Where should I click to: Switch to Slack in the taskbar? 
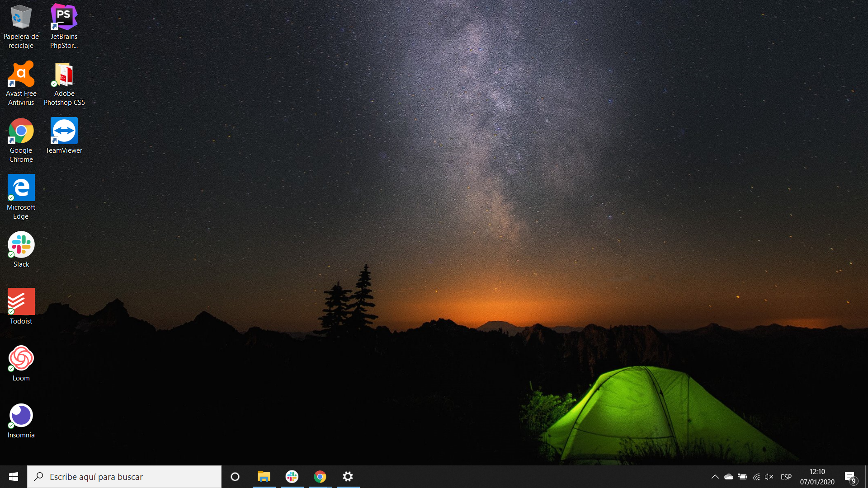coord(292,477)
